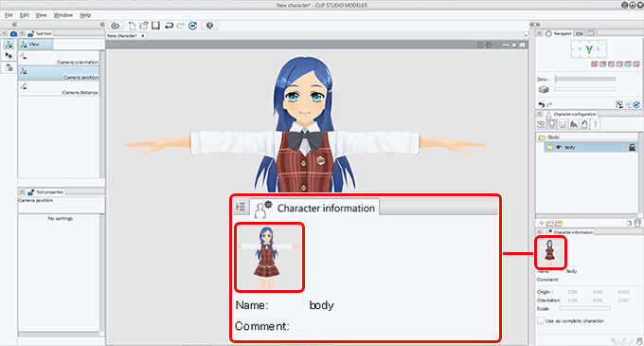This screenshot has height=346, width=644.
Task: Select the Camera orientation sub tool
Action: click(59, 58)
